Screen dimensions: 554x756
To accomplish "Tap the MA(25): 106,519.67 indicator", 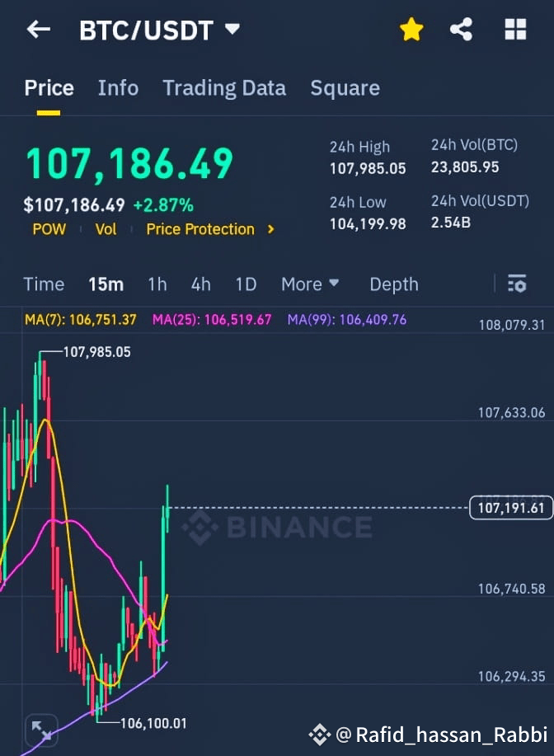I will [212, 320].
